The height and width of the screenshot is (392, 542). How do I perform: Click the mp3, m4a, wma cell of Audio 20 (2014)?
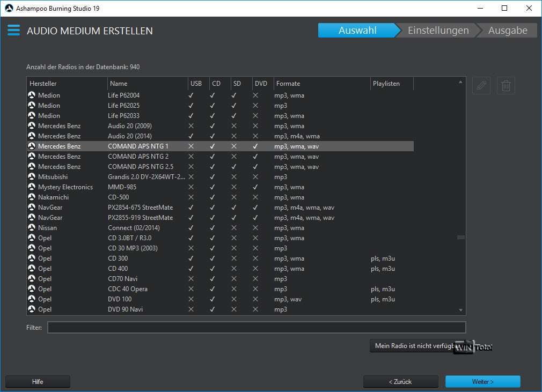coord(297,136)
